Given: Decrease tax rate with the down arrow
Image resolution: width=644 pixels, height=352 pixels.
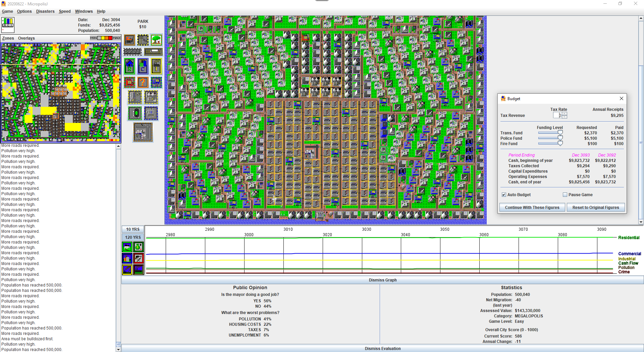Looking at the screenshot, I should pyautogui.click(x=565, y=117).
